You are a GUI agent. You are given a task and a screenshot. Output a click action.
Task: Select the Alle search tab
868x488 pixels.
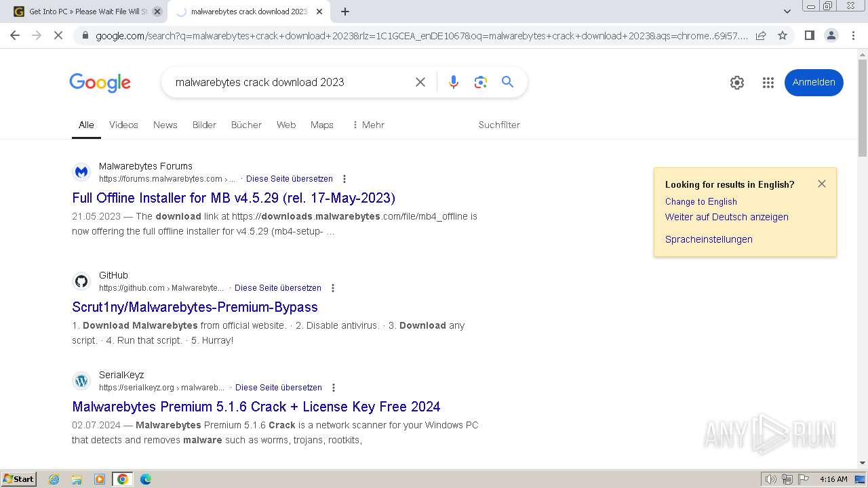(x=86, y=125)
